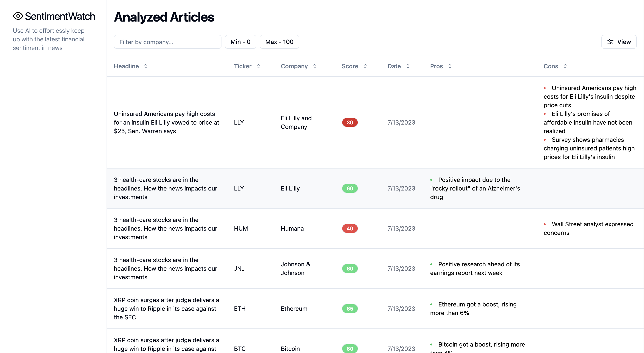Click the sort arrows next to Pros

pyautogui.click(x=449, y=66)
